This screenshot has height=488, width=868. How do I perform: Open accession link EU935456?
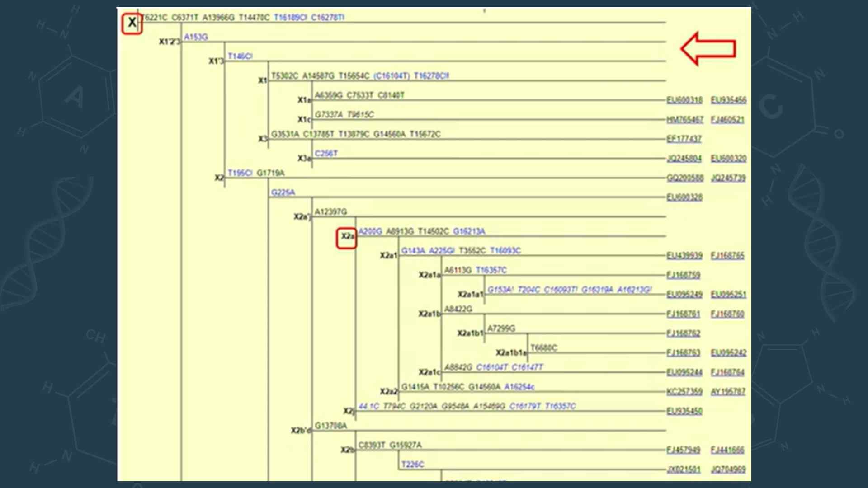[x=728, y=100]
